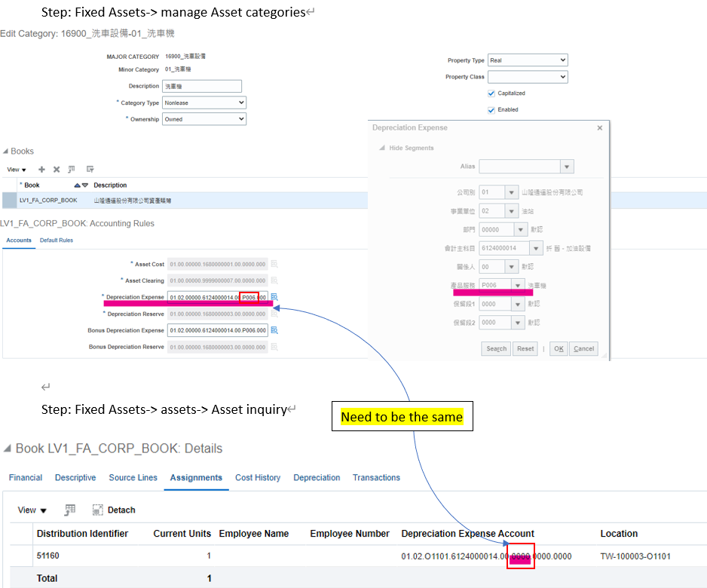This screenshot has width=707, height=588.
Task: Select the Source Lines tab
Action: [x=133, y=478]
